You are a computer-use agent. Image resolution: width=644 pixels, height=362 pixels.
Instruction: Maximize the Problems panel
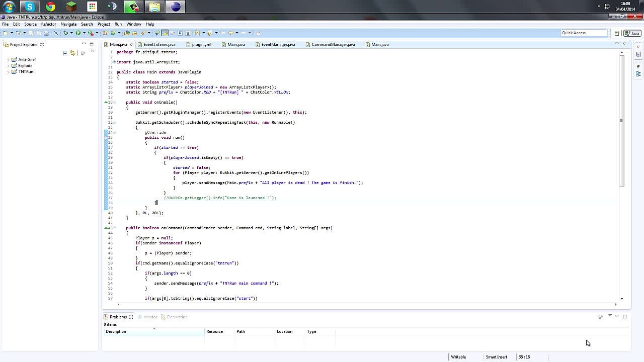624,316
